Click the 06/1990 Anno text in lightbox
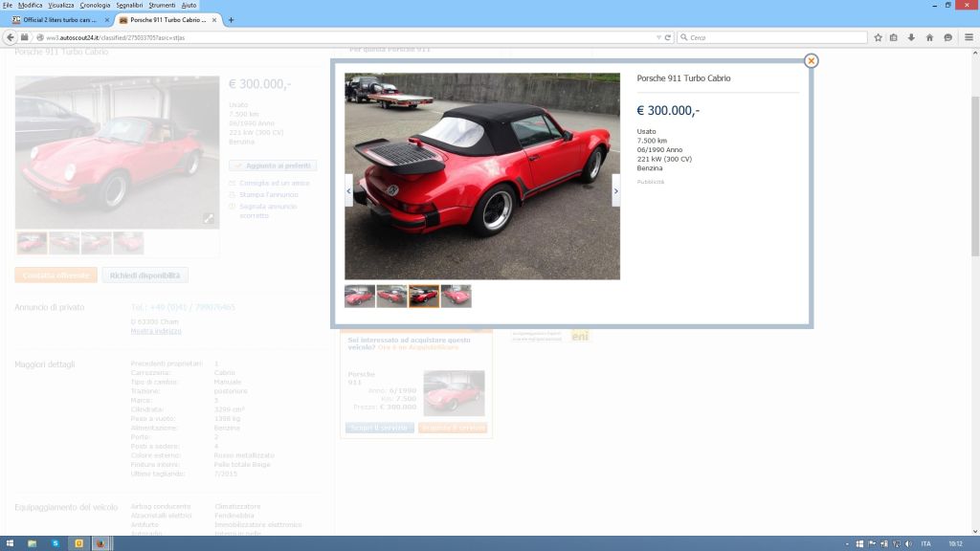980x551 pixels. point(660,150)
